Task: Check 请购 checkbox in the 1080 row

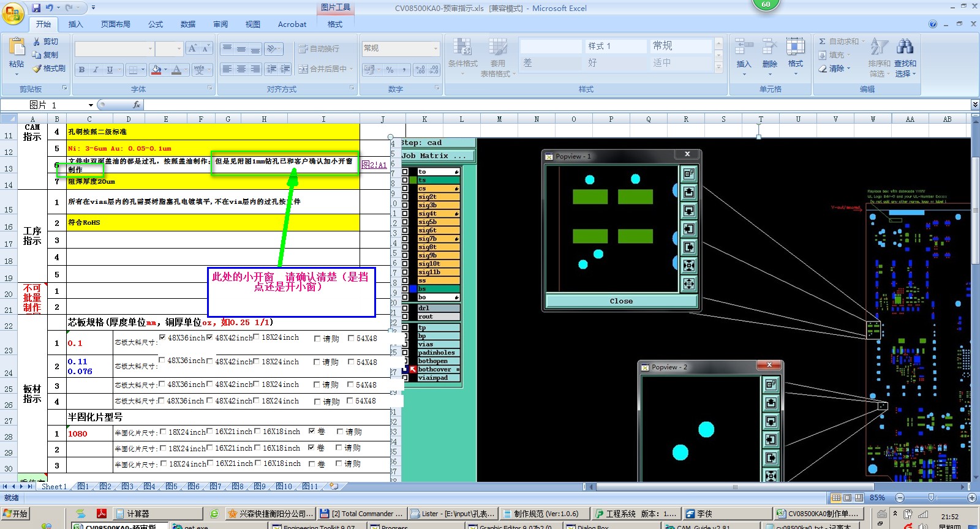Action: pos(340,432)
